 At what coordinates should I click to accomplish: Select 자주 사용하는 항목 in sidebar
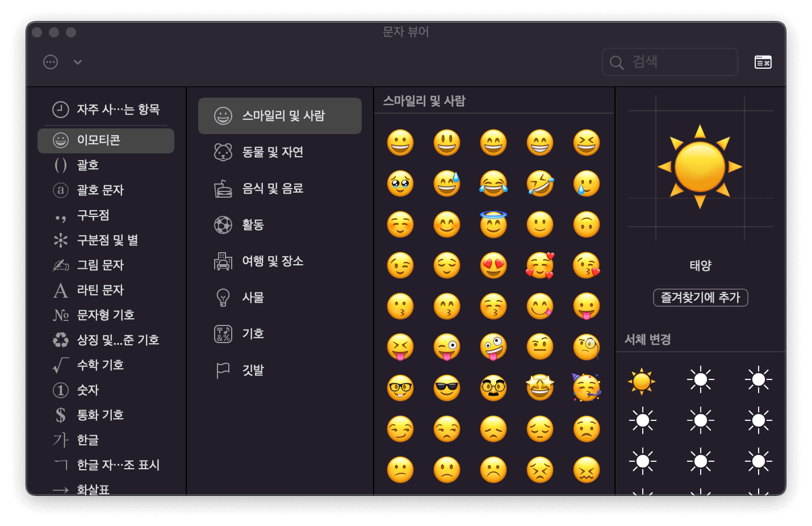[x=106, y=109]
